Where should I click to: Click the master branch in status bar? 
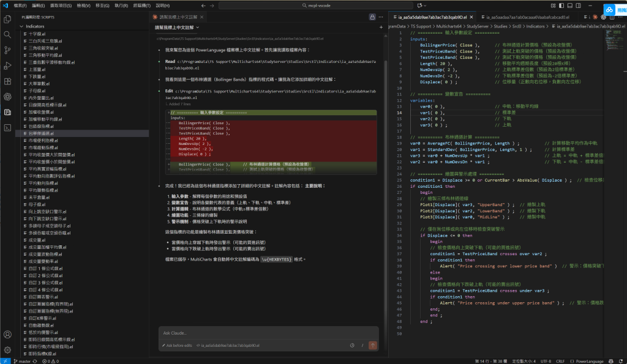tap(22, 361)
